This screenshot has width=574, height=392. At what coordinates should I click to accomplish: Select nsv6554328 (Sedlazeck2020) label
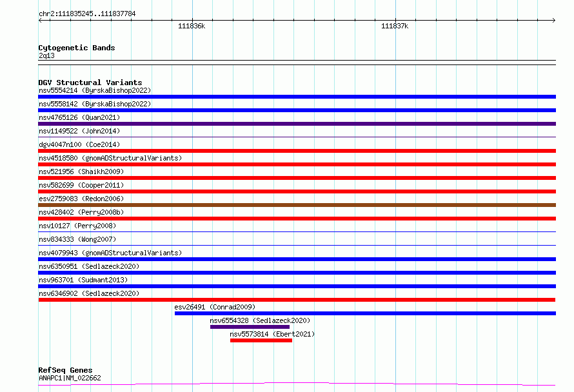tap(260, 320)
